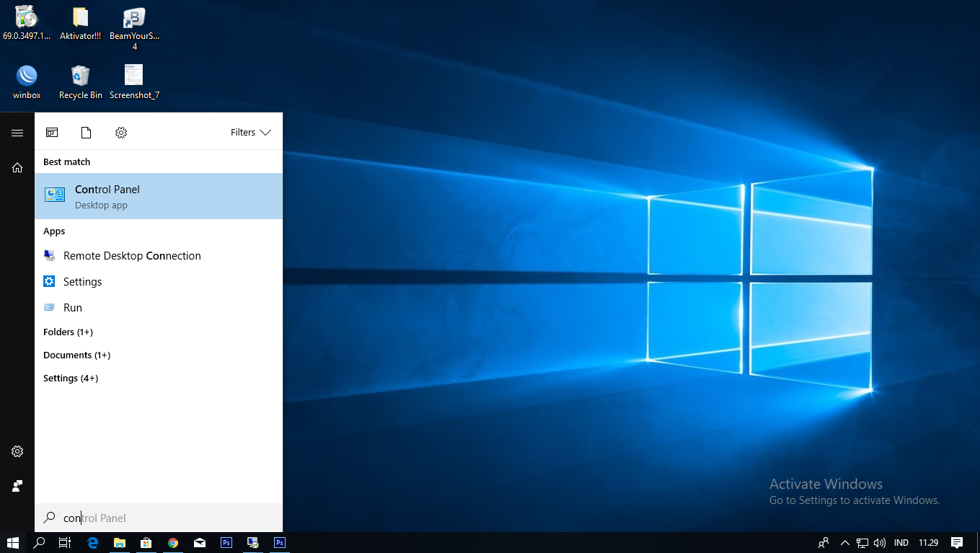Click the volume icon in the system tray
Viewport: 980px width, 553px height.
pos(880,542)
